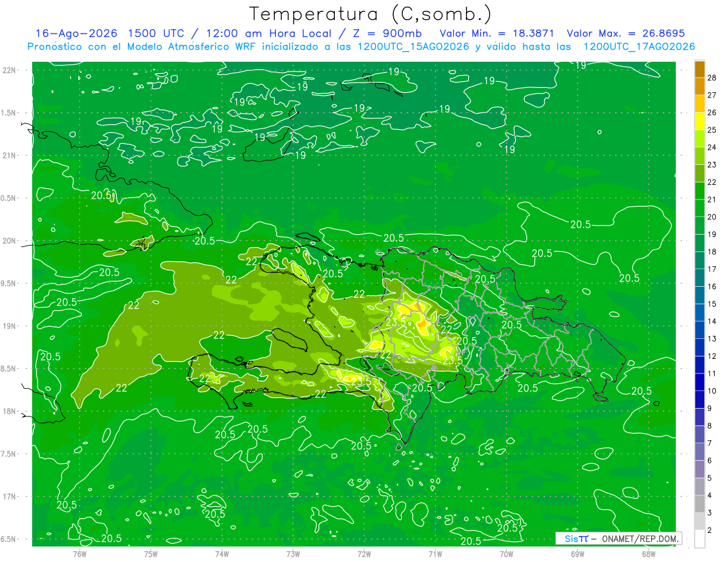
Task: Click the "17N" latitude axis label
Action: pyautogui.click(x=10, y=497)
